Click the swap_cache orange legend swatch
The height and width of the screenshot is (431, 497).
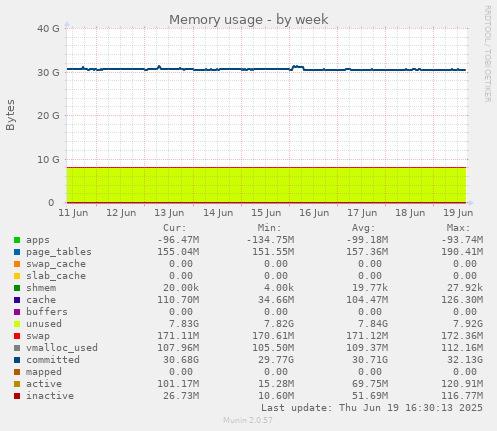click(x=17, y=264)
